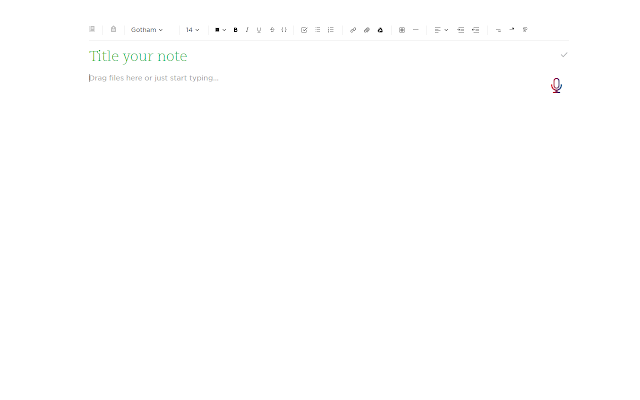Image resolution: width=640 pixels, height=400 pixels.
Task: Click the notebook icon in the toolbar
Action: pyautogui.click(x=92, y=29)
